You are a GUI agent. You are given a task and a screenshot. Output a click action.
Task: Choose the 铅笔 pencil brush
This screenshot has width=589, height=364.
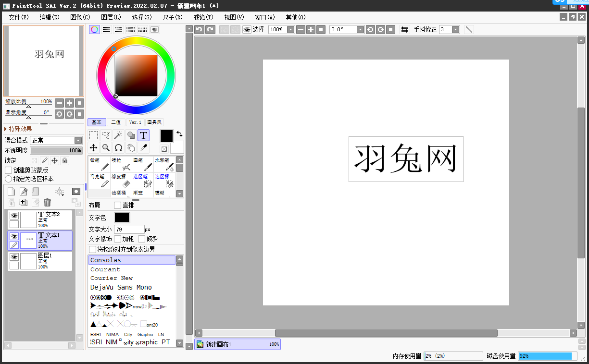coord(100,164)
